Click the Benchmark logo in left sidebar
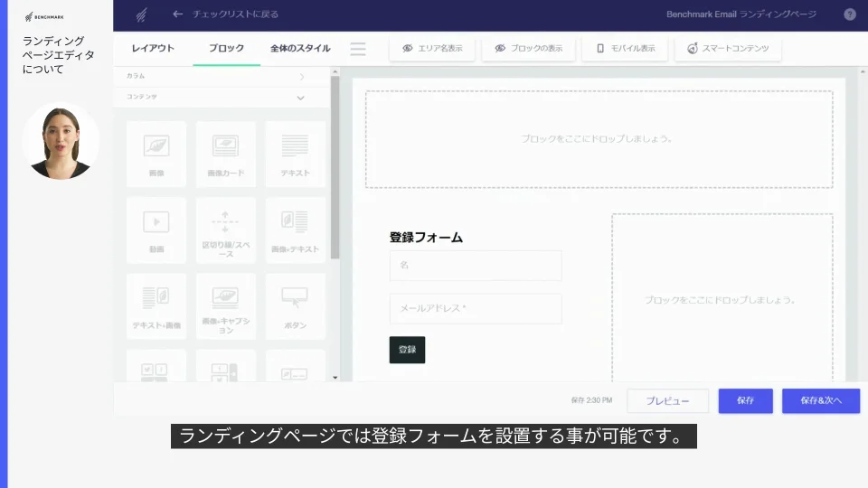Image resolution: width=868 pixels, height=488 pixels. 44,17
